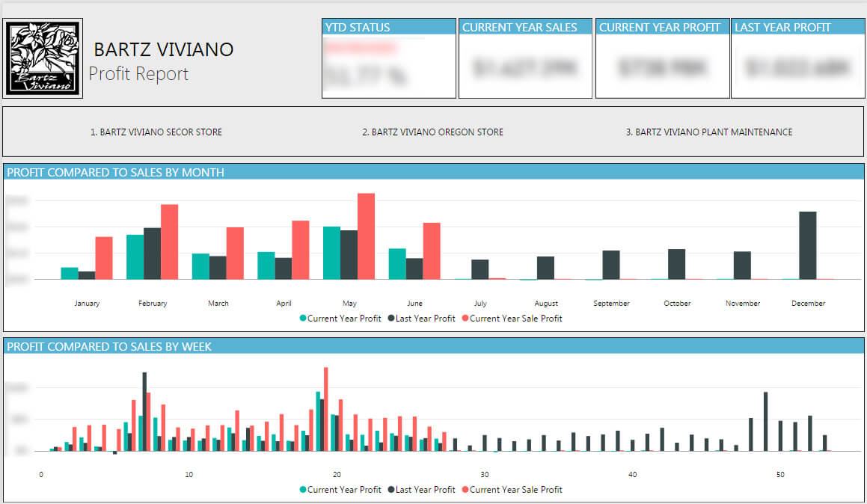The width and height of the screenshot is (867, 504).
Task: Click dark Last Year Profit legend dot in weekly chart
Action: [390, 490]
